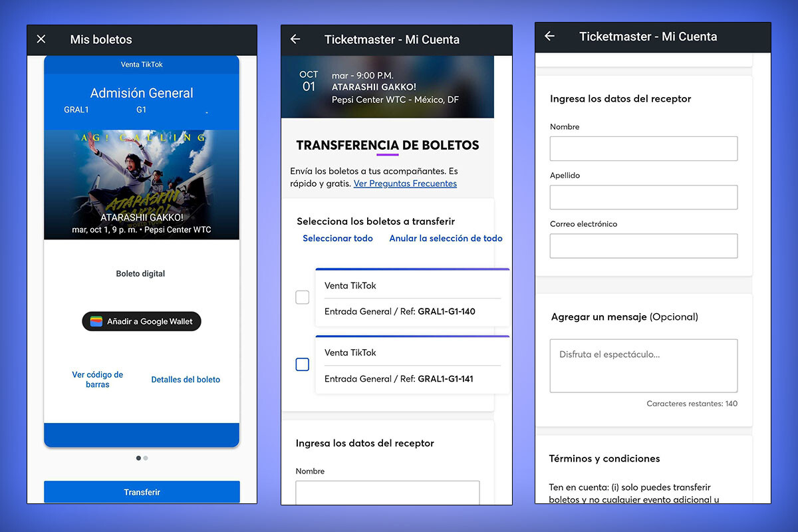Tap the back arrow on the transfer screen
Image resolution: width=798 pixels, height=532 pixels.
tap(295, 39)
